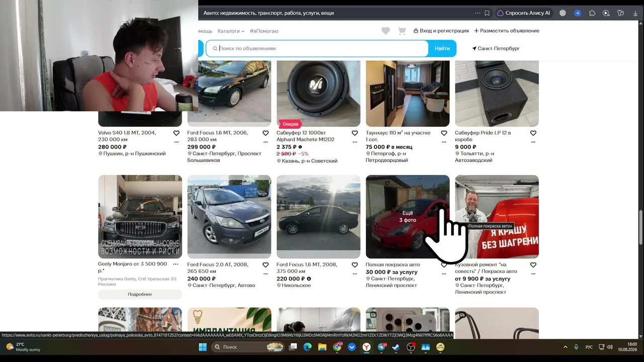Open the weather widget showing 21°C
The height and width of the screenshot is (362, 644).
24,347
